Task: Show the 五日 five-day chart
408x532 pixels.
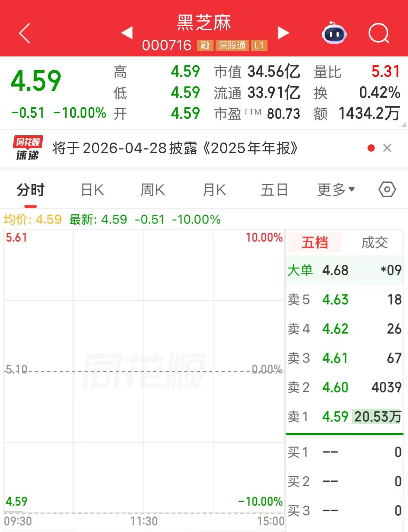Action: pos(274,190)
